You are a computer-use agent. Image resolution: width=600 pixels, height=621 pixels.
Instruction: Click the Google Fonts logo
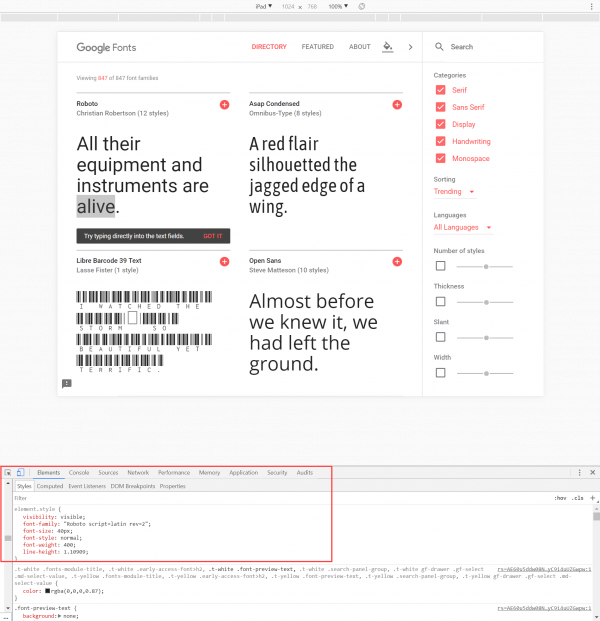pos(106,48)
